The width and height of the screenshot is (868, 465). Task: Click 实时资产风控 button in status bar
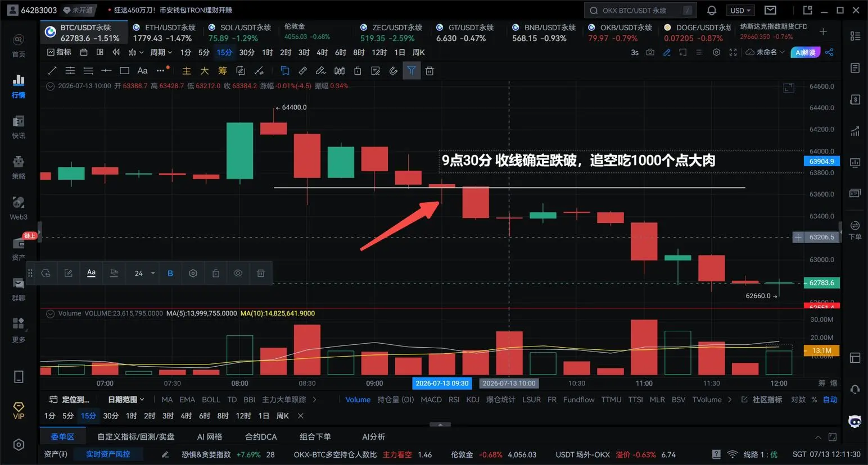[x=108, y=454]
